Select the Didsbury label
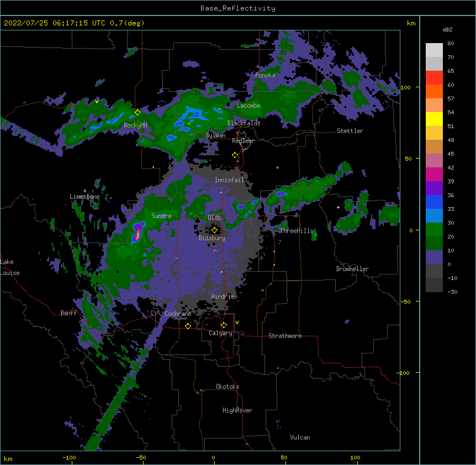 [x=211, y=238]
